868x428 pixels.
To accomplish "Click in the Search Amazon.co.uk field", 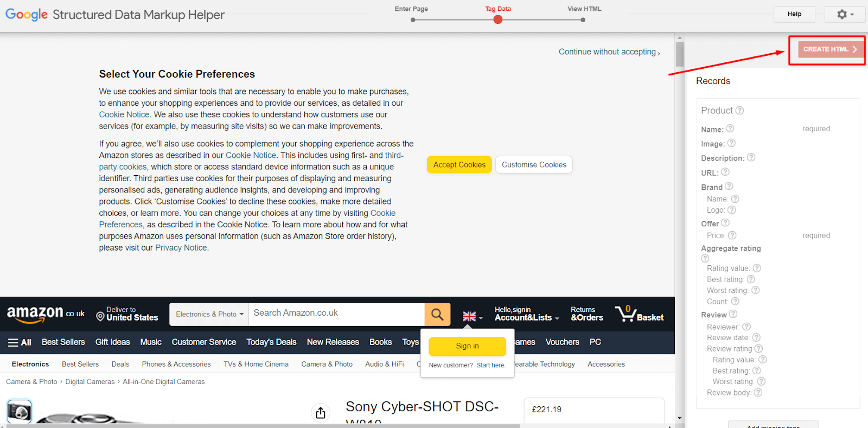I will pos(336,314).
